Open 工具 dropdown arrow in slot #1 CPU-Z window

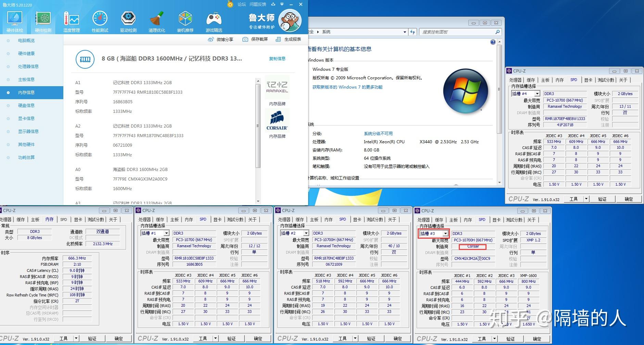point(215,339)
